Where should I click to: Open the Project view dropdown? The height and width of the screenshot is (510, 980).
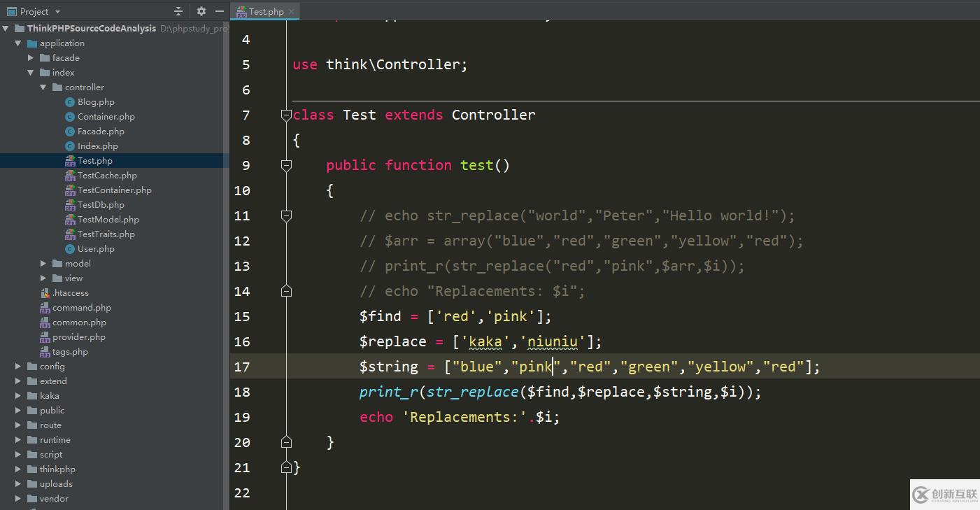click(x=57, y=12)
